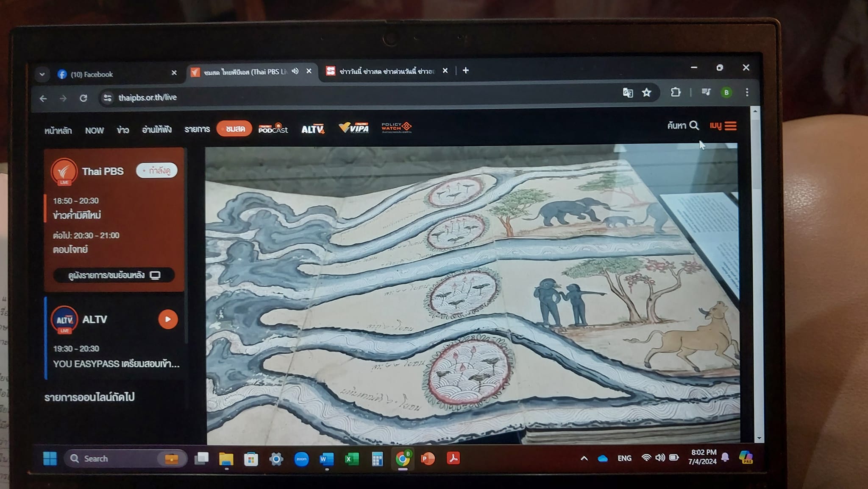Click the รายการออนไลน์ถัดไป heading

[x=89, y=397]
